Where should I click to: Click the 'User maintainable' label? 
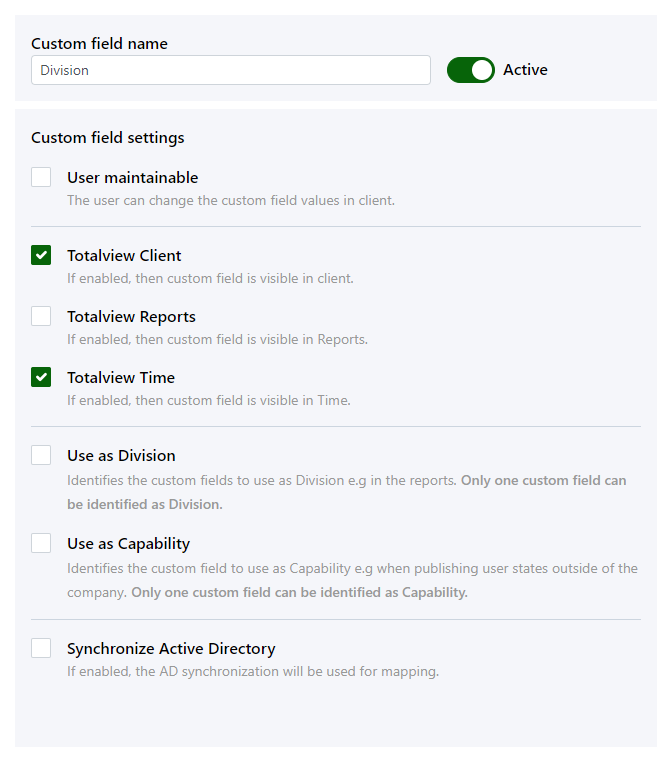tap(133, 178)
